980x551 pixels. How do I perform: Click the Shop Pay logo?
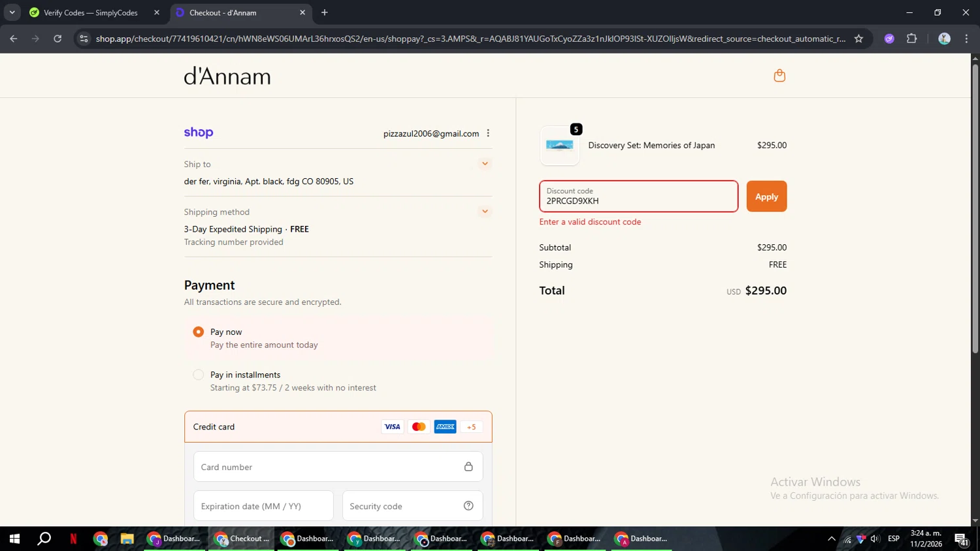click(199, 133)
